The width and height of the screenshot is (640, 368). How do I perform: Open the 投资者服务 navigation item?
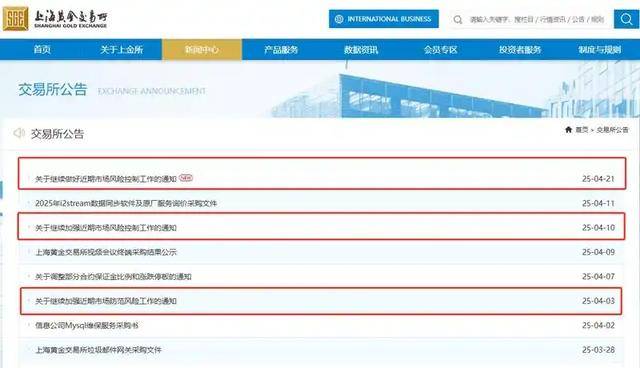(x=520, y=50)
